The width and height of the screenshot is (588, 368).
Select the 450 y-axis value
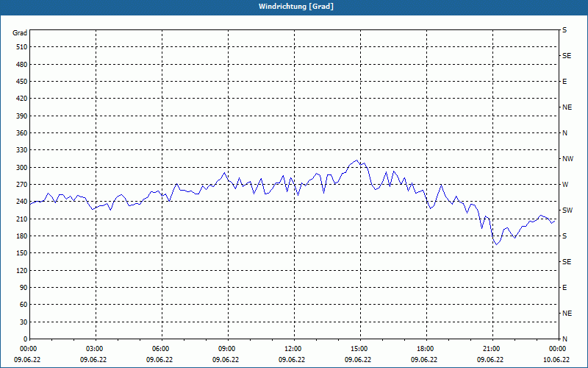22,82
